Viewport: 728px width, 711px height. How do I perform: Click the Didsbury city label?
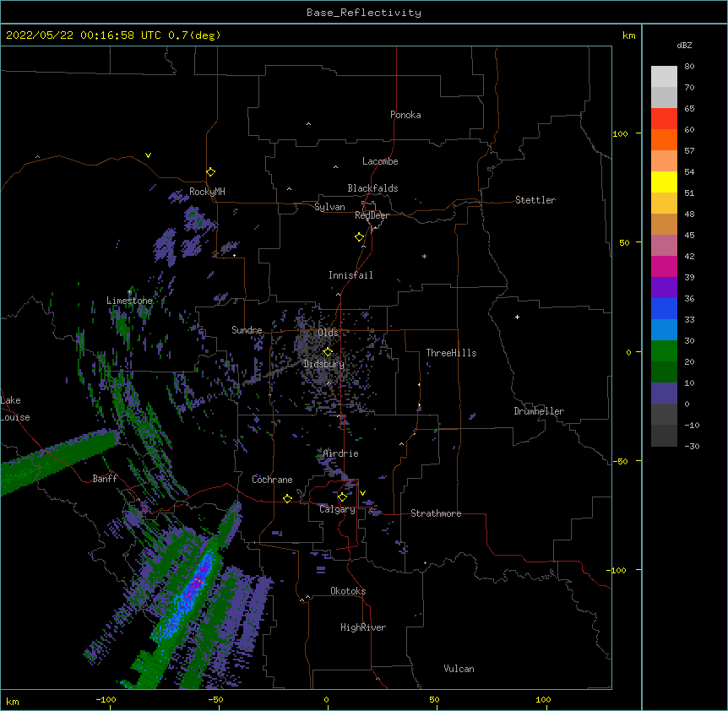pos(324,364)
